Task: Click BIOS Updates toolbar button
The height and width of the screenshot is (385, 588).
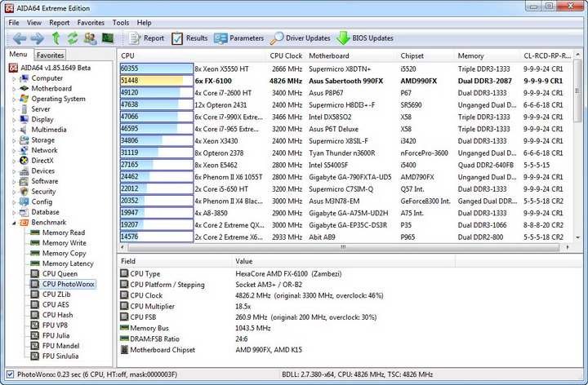Action: pyautogui.click(x=365, y=38)
